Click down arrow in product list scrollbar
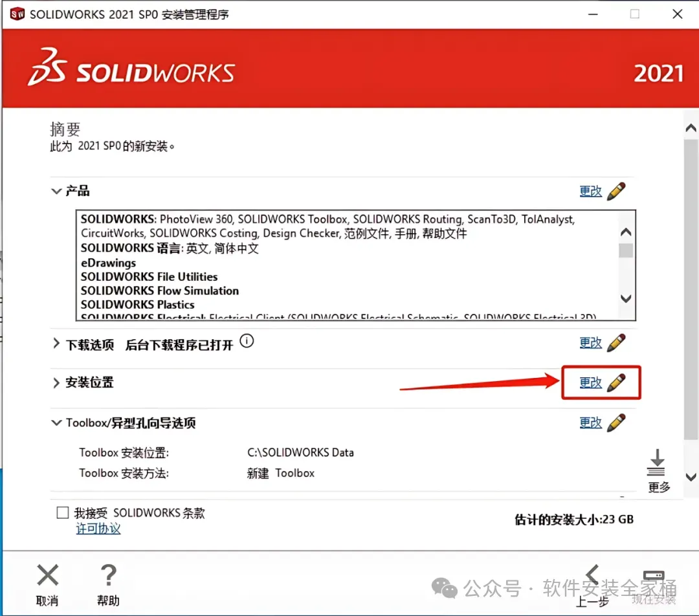699x616 pixels. pyautogui.click(x=626, y=298)
